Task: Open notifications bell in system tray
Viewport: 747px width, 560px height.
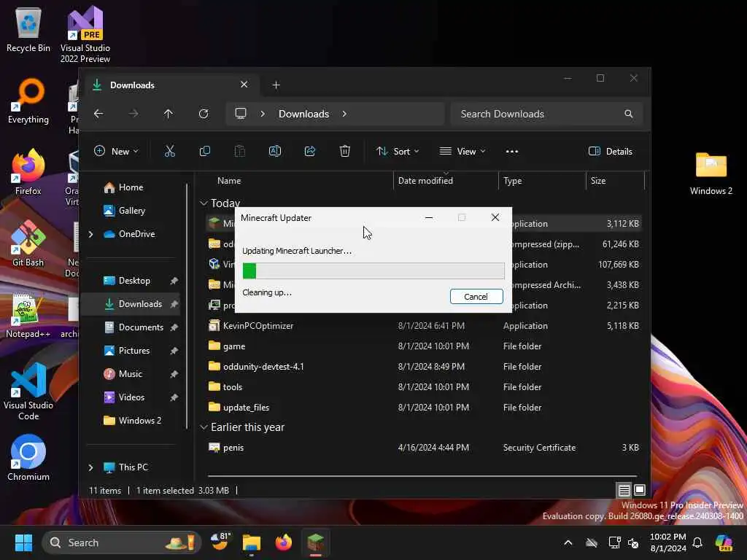Action: 697,542
